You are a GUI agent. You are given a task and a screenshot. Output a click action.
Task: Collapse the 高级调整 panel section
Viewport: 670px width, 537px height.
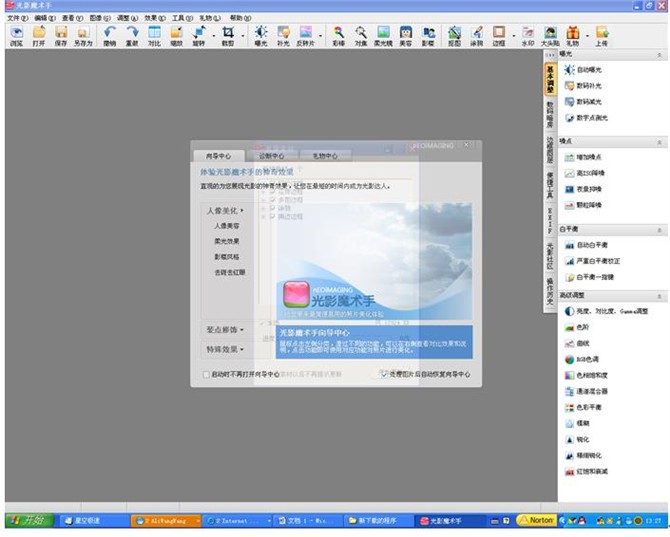pos(659,296)
